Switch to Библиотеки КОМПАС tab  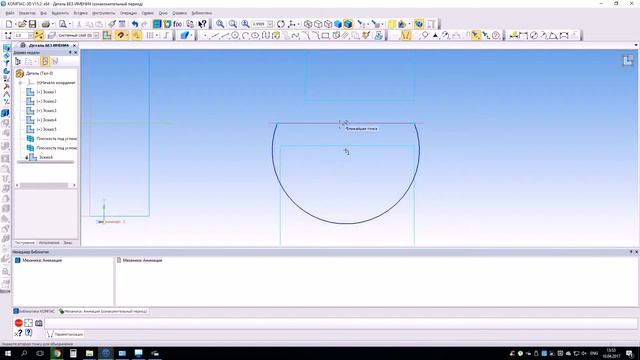[x=34, y=311]
